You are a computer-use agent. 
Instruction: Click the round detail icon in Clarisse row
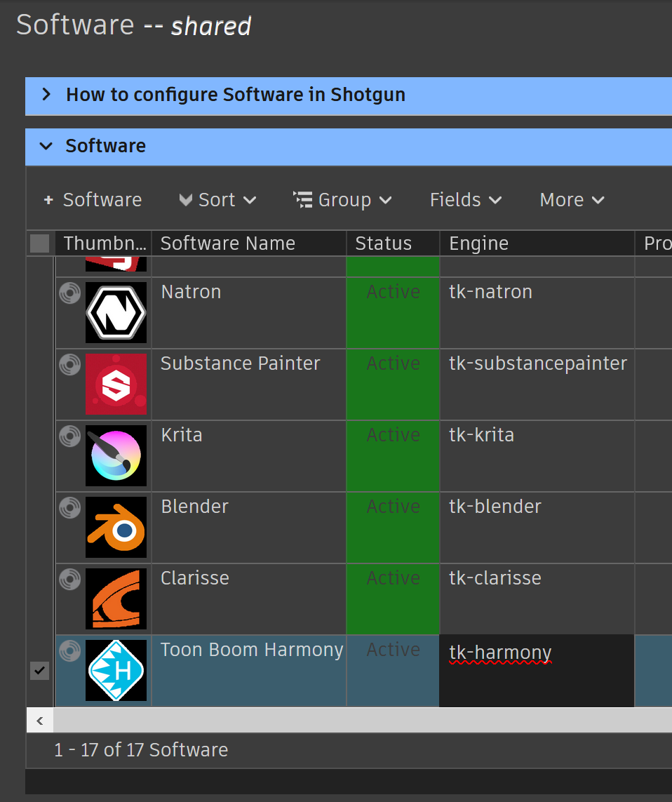pyautogui.click(x=70, y=580)
